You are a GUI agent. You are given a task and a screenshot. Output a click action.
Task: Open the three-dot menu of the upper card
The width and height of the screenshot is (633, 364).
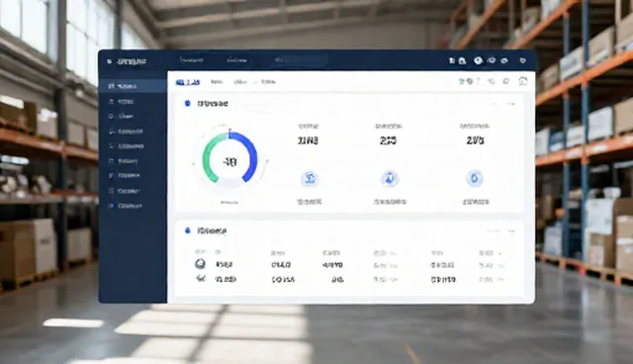(x=511, y=104)
